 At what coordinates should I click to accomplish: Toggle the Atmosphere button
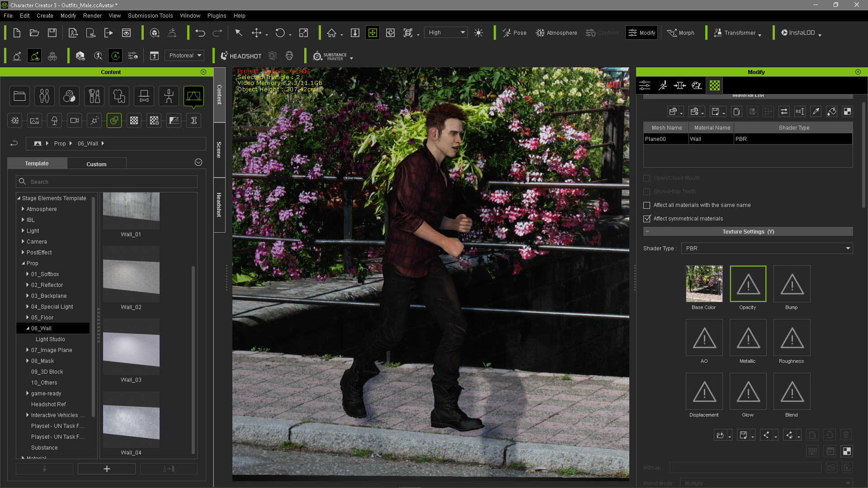(557, 33)
